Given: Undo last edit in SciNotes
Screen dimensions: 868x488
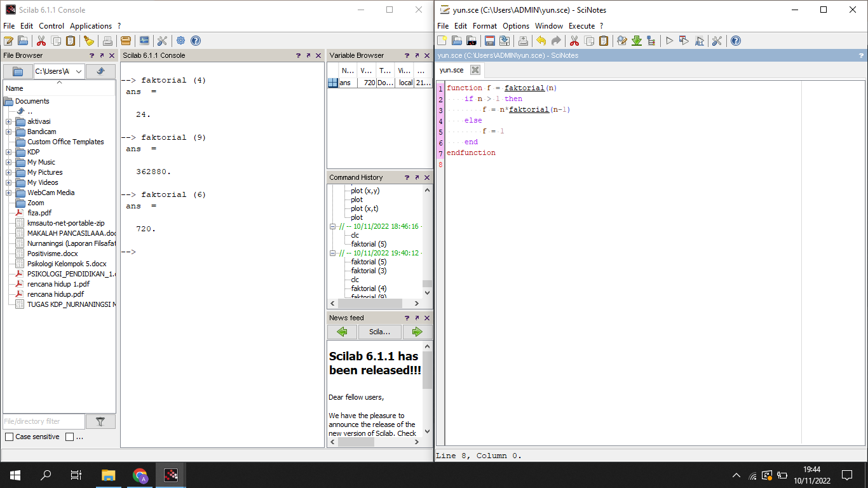Looking at the screenshot, I should (x=541, y=41).
